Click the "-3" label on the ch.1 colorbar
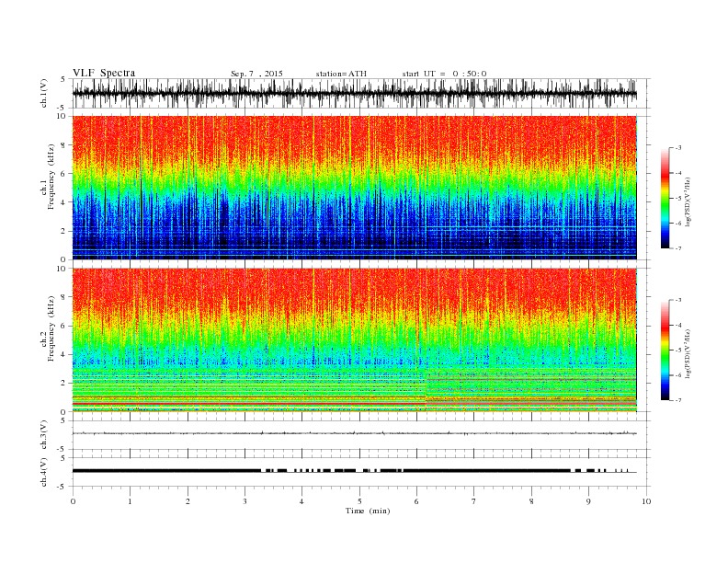728x563 pixels. pyautogui.click(x=678, y=148)
